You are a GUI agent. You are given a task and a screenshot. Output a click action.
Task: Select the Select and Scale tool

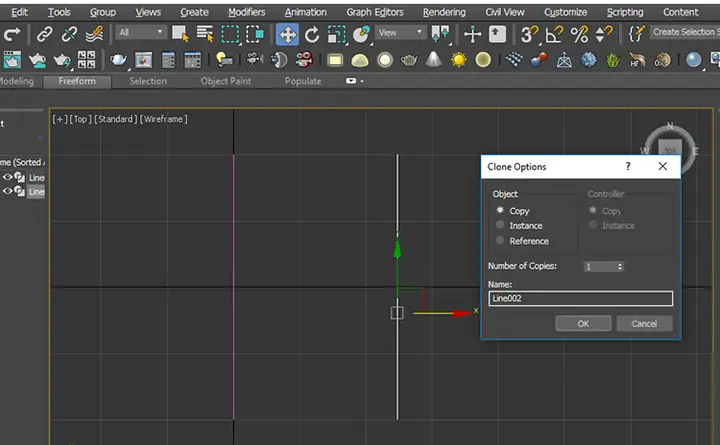click(337, 34)
